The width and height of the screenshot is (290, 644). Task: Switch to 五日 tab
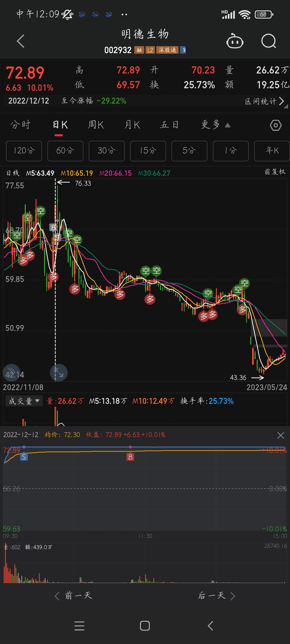coord(169,125)
